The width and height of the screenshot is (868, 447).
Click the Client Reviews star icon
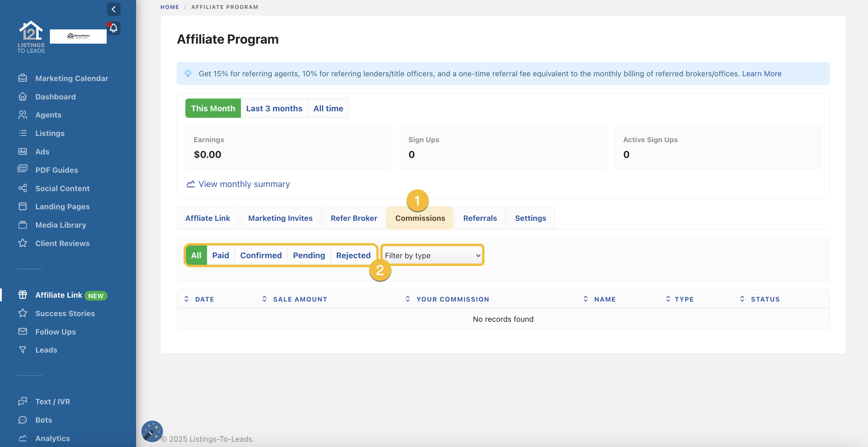(23, 243)
